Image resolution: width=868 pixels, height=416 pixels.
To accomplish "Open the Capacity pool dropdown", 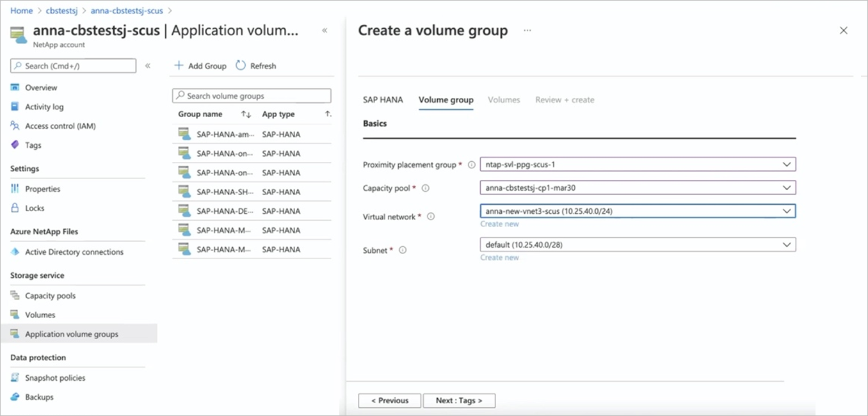I will pyautogui.click(x=638, y=188).
